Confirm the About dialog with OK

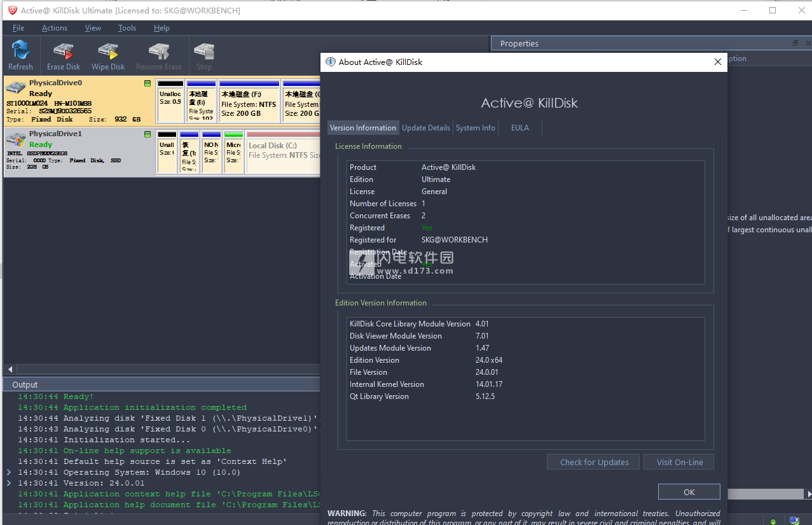[689, 492]
